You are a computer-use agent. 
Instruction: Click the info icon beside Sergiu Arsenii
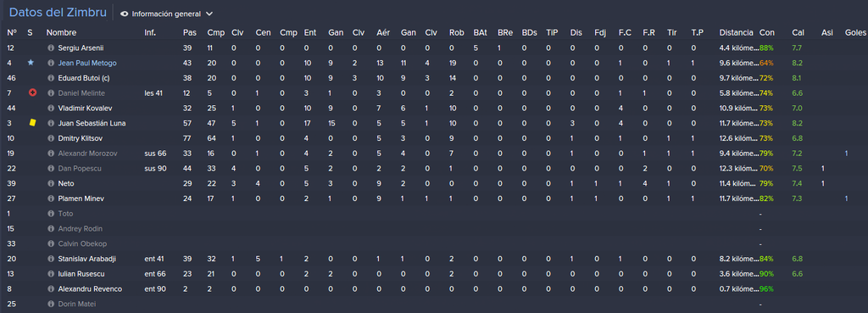pyautogui.click(x=52, y=48)
